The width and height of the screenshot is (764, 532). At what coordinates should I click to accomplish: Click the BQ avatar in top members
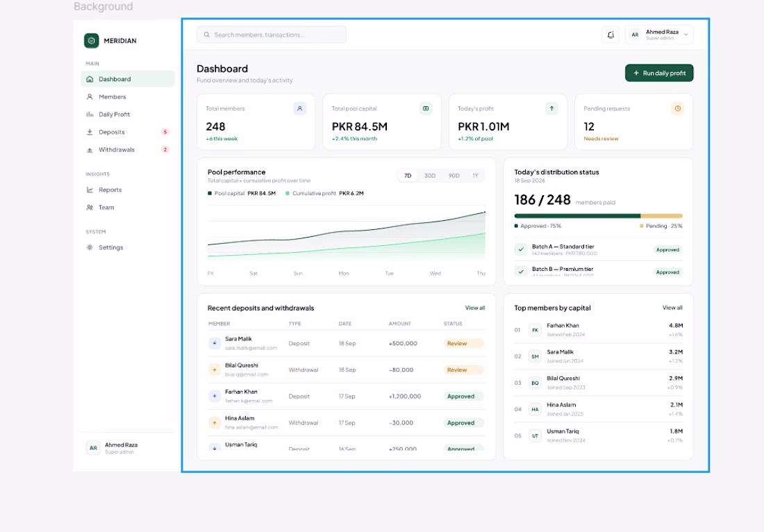pyautogui.click(x=535, y=383)
